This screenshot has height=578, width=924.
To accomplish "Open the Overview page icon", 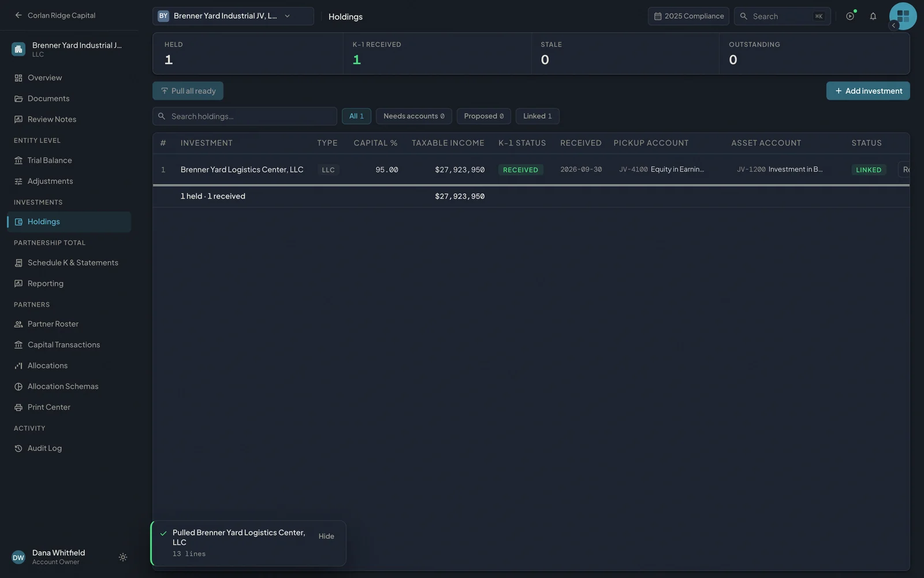I will 18,78.
